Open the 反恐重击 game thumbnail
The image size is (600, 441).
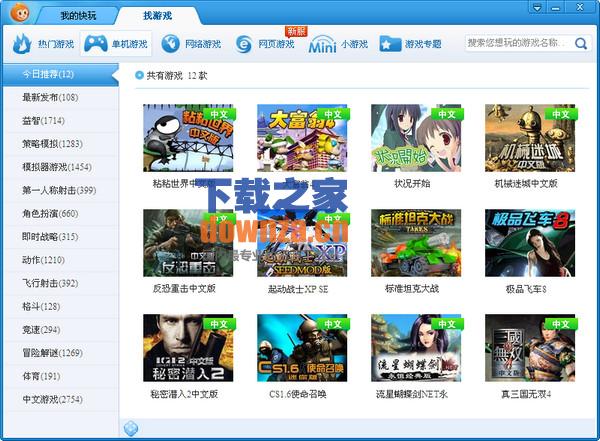(188, 243)
